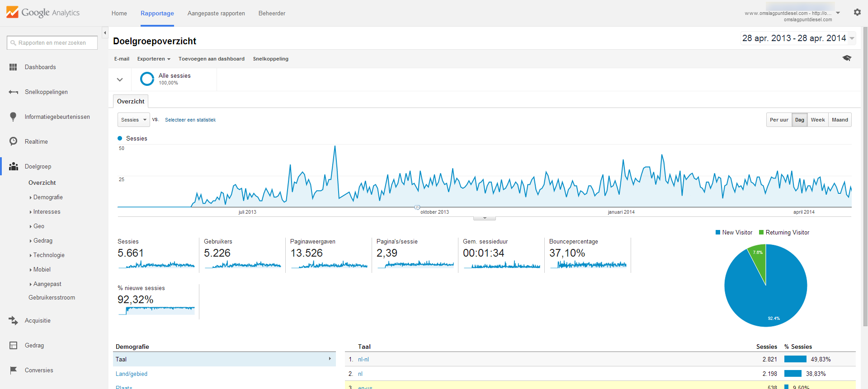Switch chart to Dag view
The width and height of the screenshot is (868, 389).
pos(800,120)
